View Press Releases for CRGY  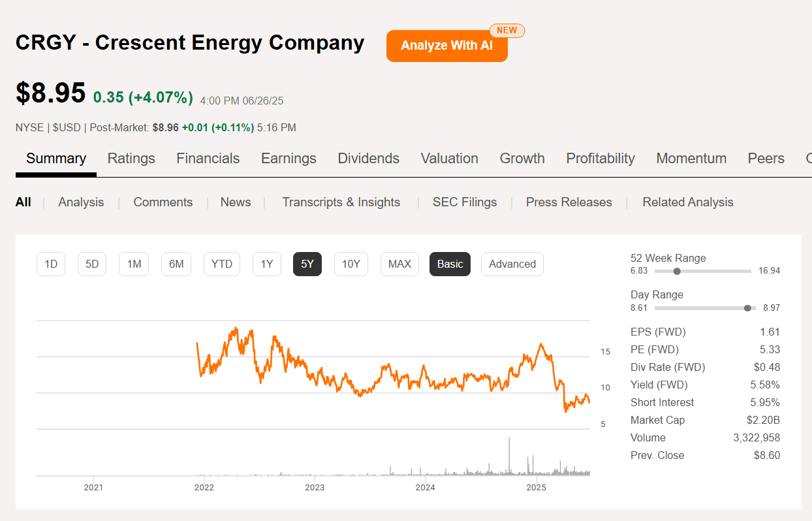[x=569, y=202]
